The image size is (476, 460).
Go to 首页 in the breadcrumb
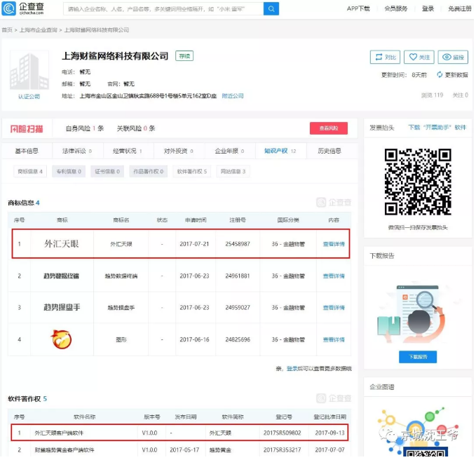[x=7, y=29]
